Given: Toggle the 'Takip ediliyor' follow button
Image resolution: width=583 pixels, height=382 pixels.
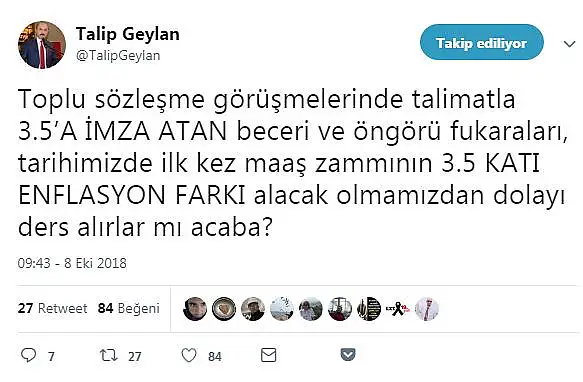Looking at the screenshot, I should pos(482,42).
